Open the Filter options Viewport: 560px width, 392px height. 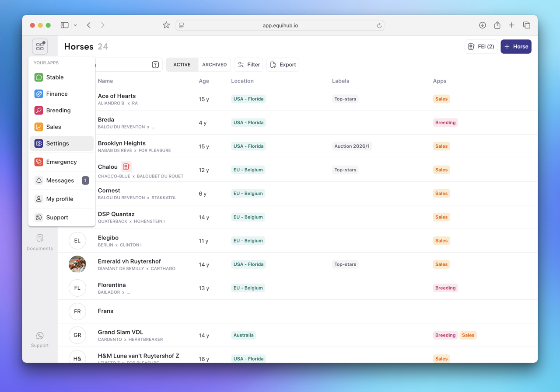248,65
